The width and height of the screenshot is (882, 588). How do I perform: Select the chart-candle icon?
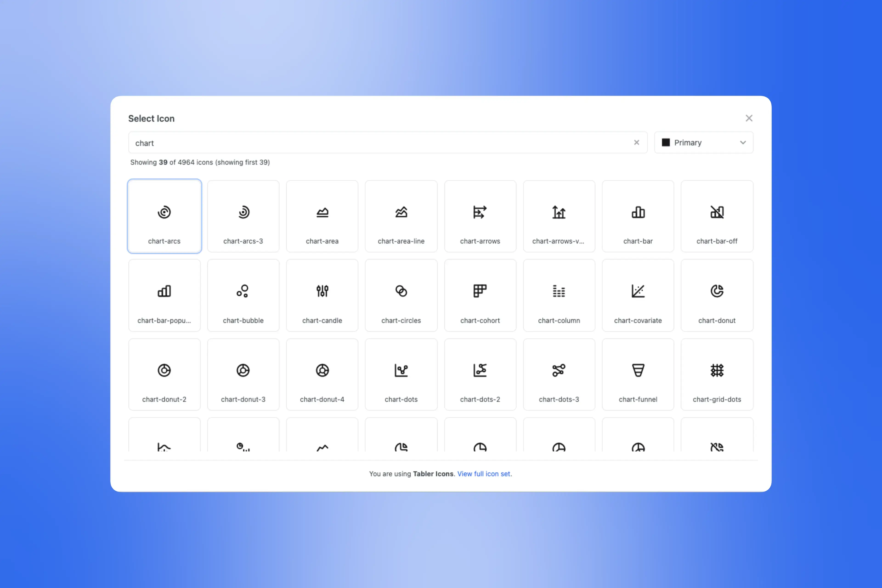click(x=322, y=296)
